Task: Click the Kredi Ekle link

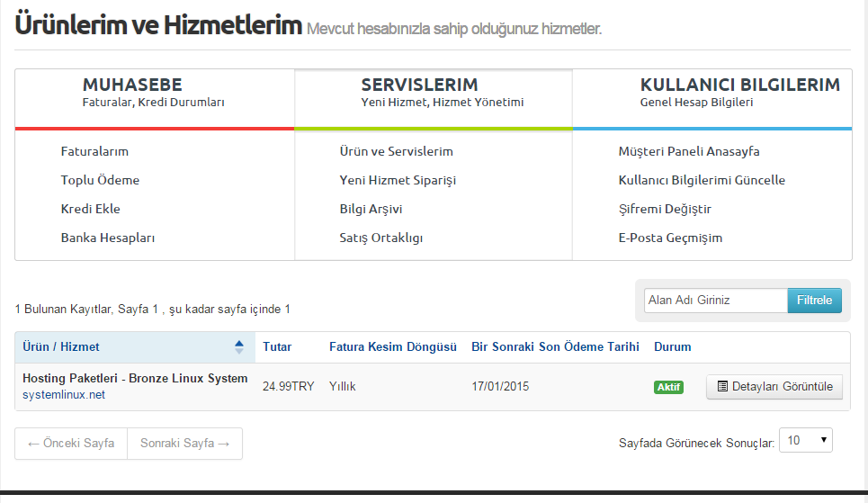Action: click(90, 209)
